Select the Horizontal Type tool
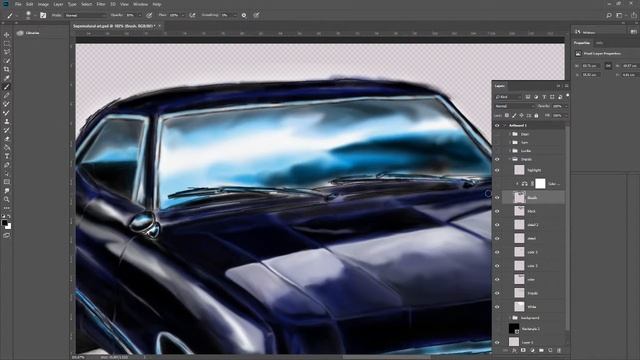 [7, 156]
